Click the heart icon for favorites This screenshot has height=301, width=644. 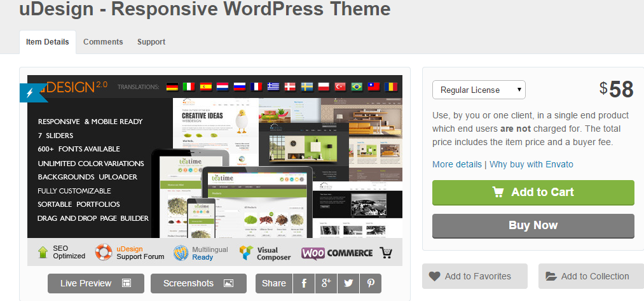[435, 276]
